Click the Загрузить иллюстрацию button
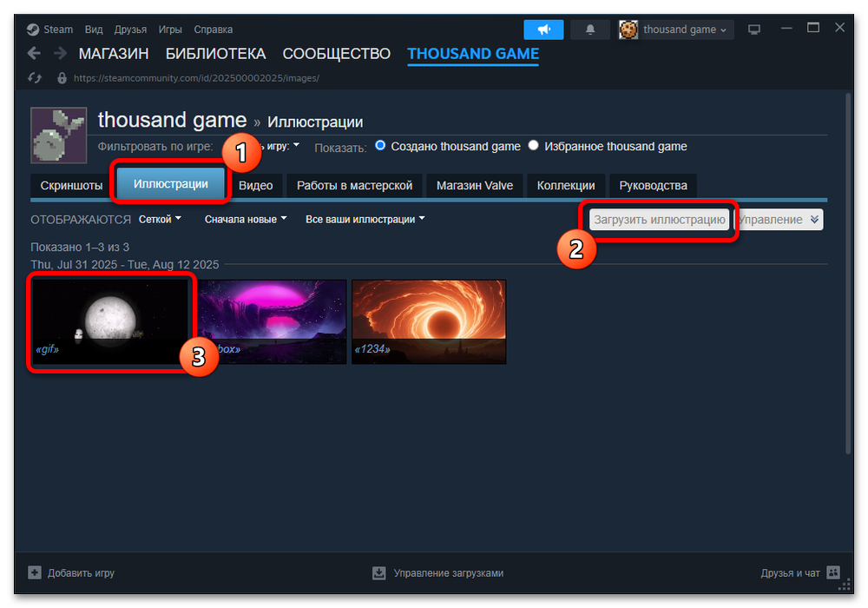Viewport: 868px width, 608px height. [660, 220]
